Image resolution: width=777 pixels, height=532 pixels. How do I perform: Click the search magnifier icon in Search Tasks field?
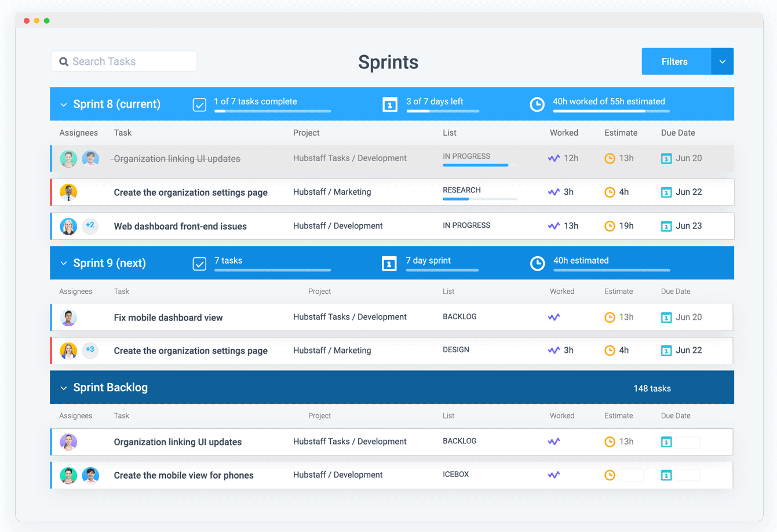[64, 61]
